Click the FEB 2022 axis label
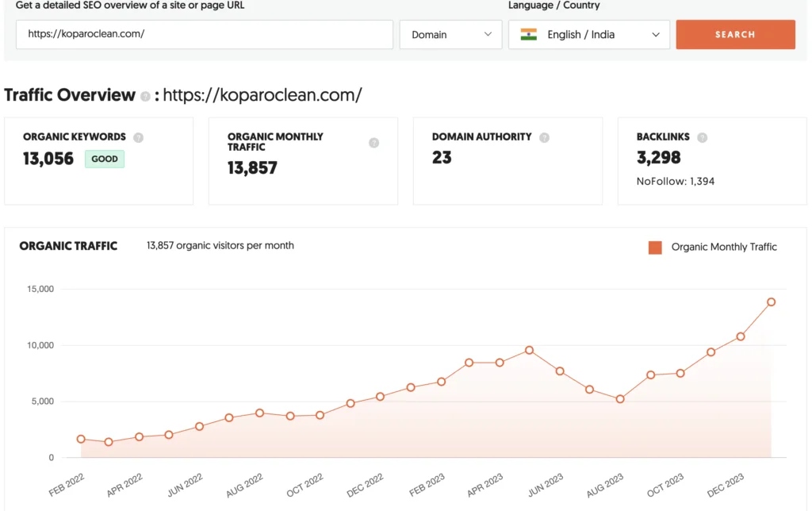 point(67,485)
